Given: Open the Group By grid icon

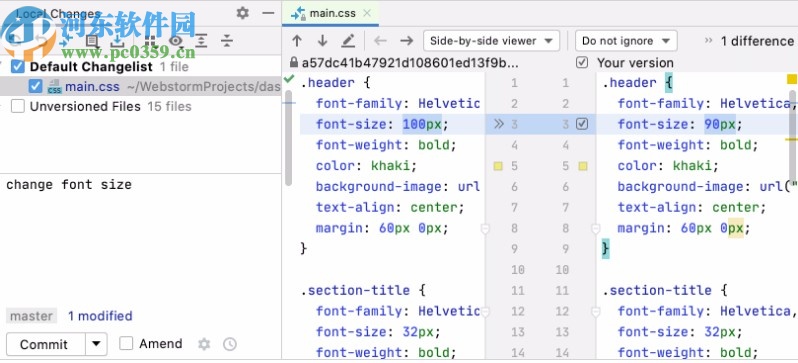Looking at the screenshot, I should 150,41.
